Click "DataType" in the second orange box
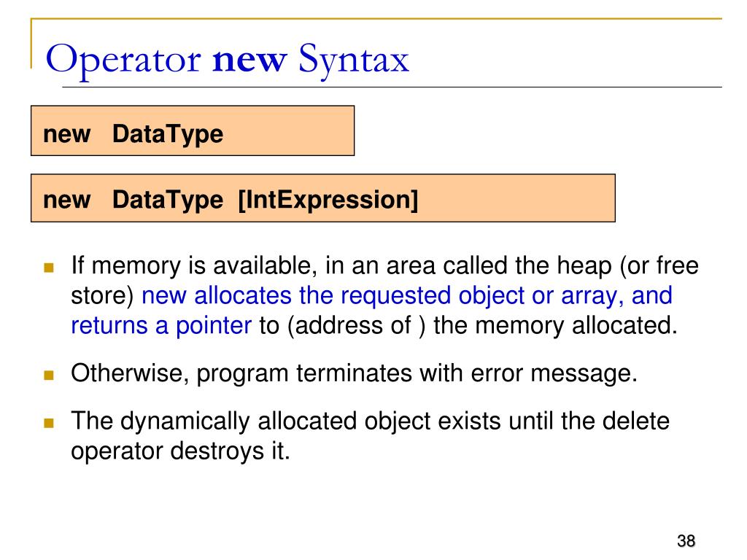The width and height of the screenshot is (747, 560). click(x=168, y=199)
